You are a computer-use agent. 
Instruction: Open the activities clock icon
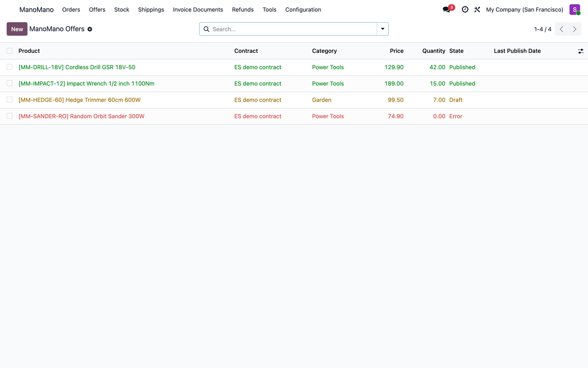(x=465, y=10)
